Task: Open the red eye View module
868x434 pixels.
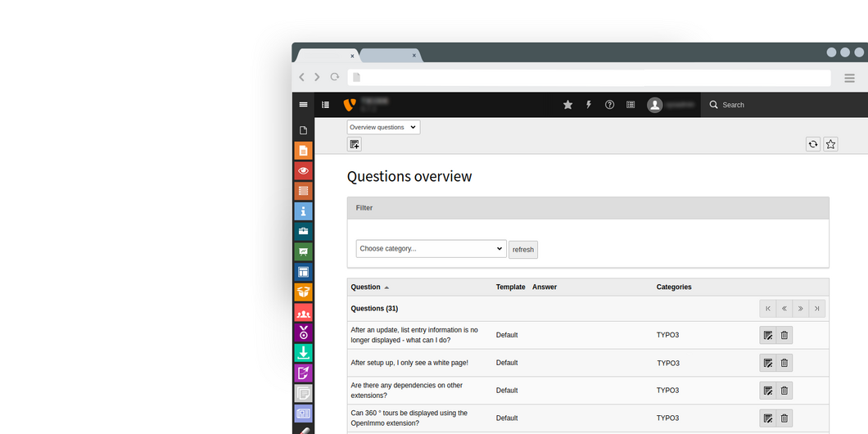Action: [303, 170]
